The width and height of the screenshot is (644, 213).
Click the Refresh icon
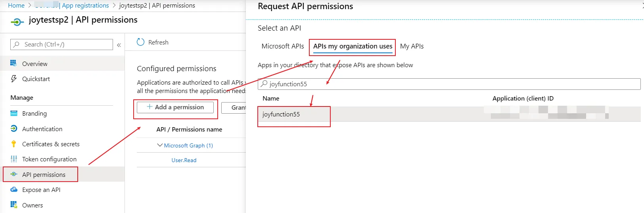(x=140, y=42)
